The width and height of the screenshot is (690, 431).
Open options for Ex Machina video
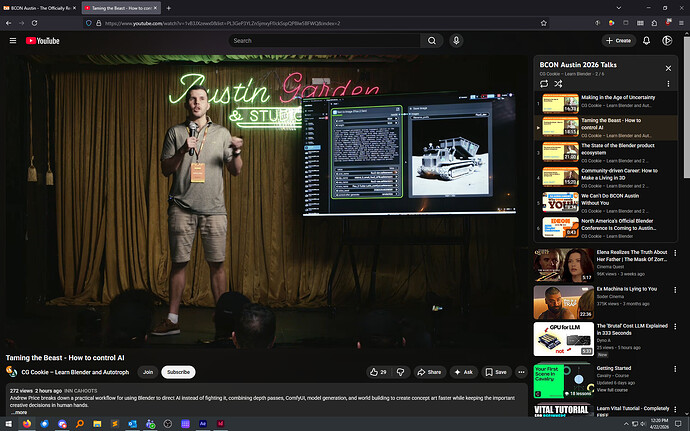tap(675, 290)
